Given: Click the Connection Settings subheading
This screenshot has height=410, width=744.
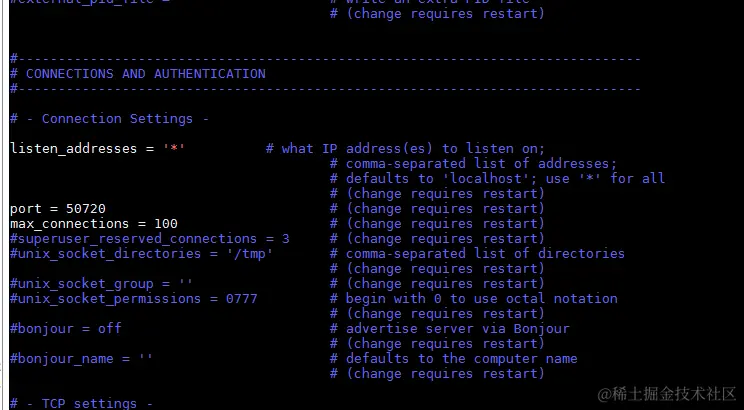Looking at the screenshot, I should tap(117, 119).
